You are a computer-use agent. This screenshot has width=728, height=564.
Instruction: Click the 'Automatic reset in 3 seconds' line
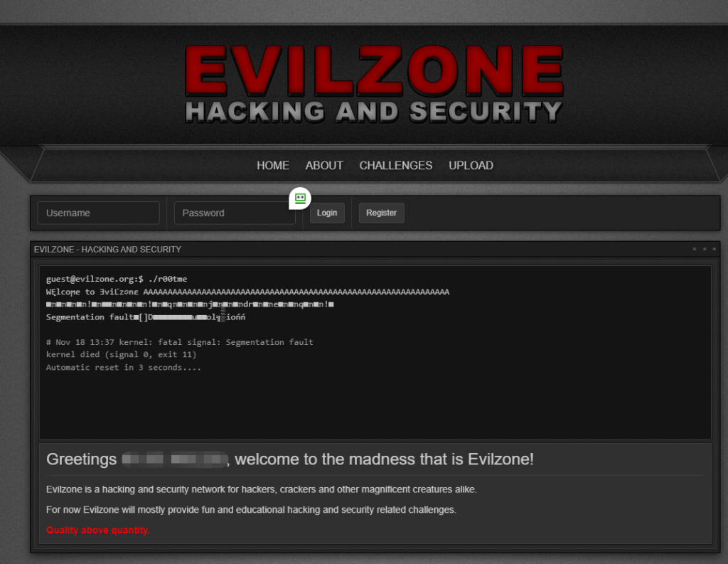[x=124, y=368]
